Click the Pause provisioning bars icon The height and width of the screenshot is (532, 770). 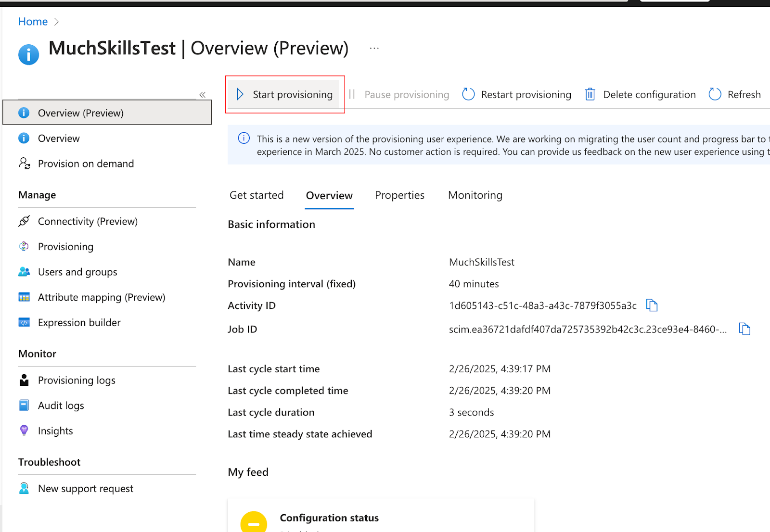[352, 94]
